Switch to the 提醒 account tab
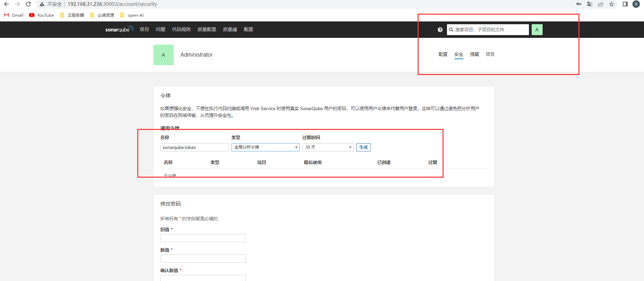 tap(474, 54)
